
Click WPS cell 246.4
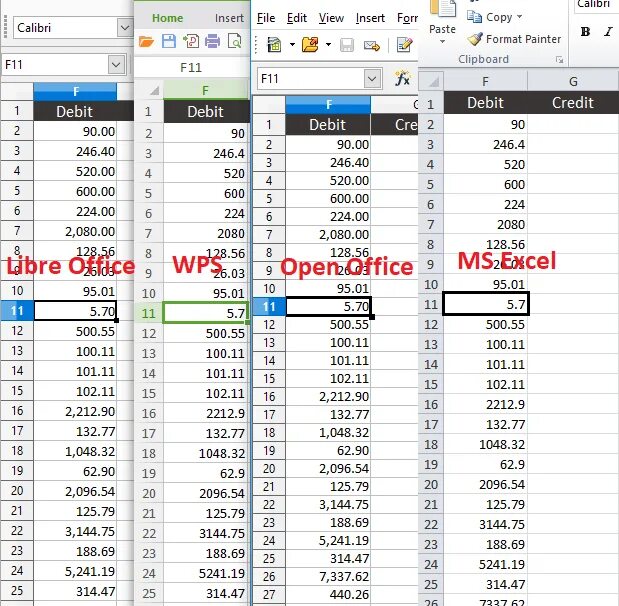tap(206, 154)
